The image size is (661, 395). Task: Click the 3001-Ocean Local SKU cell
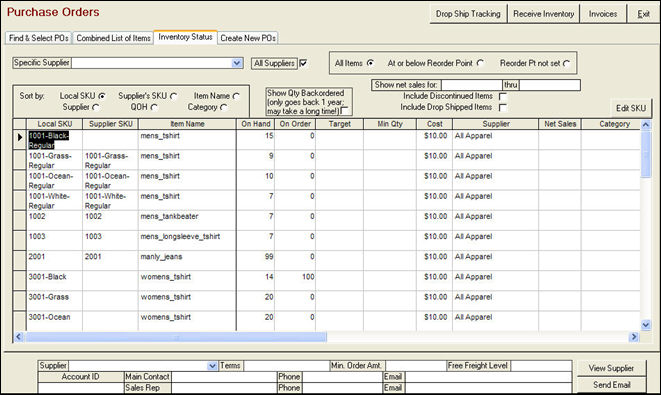54,321
